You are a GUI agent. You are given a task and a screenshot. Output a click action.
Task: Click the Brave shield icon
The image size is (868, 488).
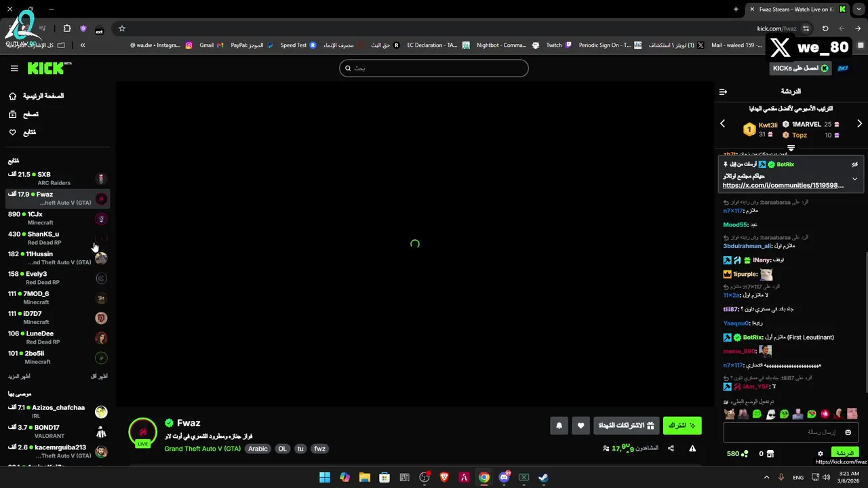[83, 28]
